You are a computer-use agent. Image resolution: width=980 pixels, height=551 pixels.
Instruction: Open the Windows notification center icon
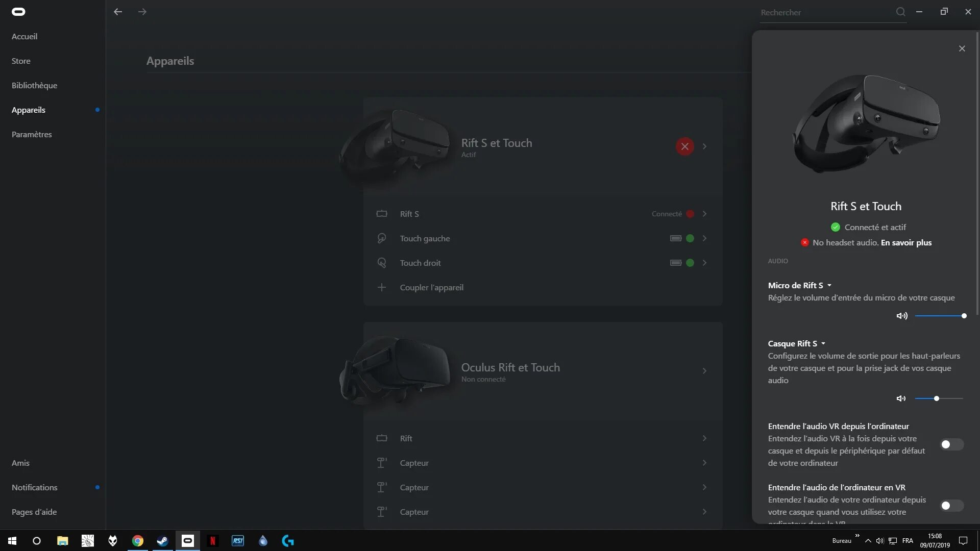[963, 541]
